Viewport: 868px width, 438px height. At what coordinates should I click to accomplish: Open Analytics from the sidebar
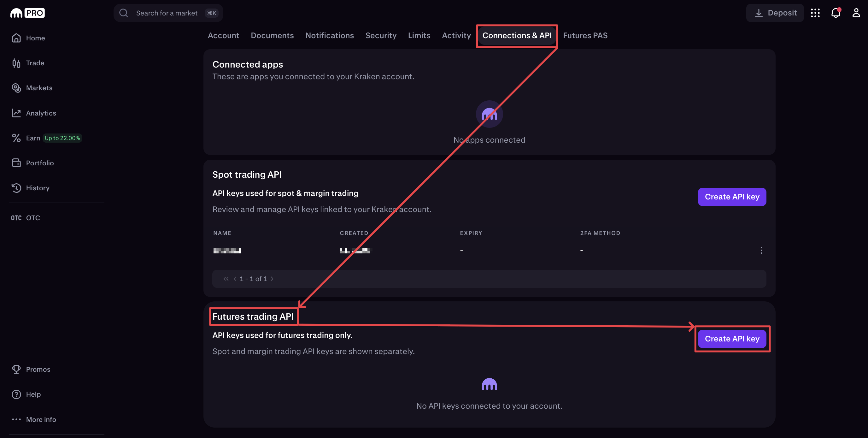pos(41,113)
